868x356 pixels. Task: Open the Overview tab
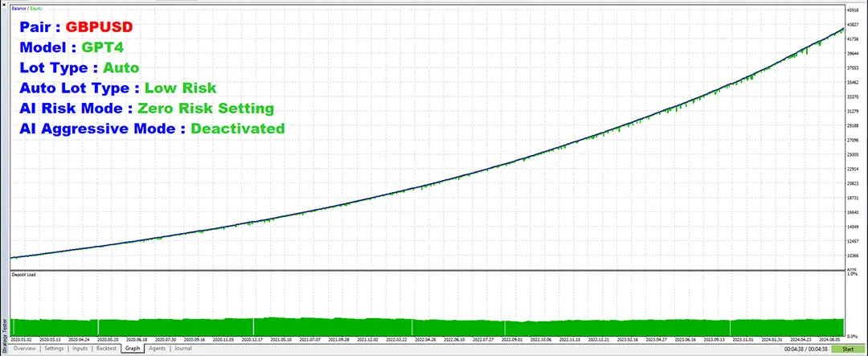tap(24, 349)
